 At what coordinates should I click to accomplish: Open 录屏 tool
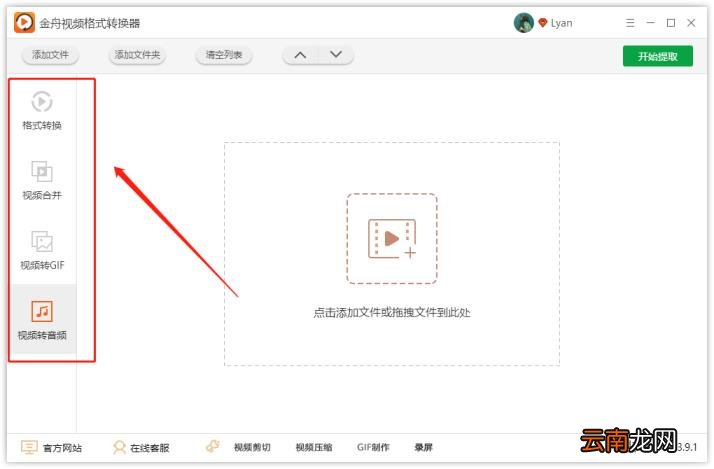423,447
